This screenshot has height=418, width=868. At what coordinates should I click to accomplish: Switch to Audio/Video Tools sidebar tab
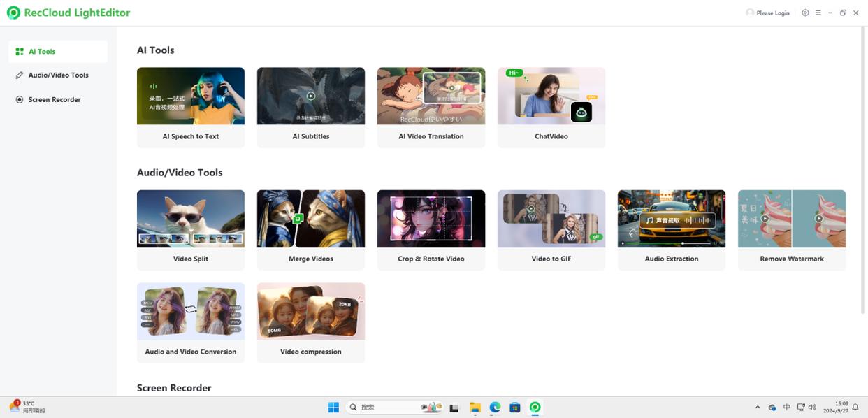[x=58, y=75]
